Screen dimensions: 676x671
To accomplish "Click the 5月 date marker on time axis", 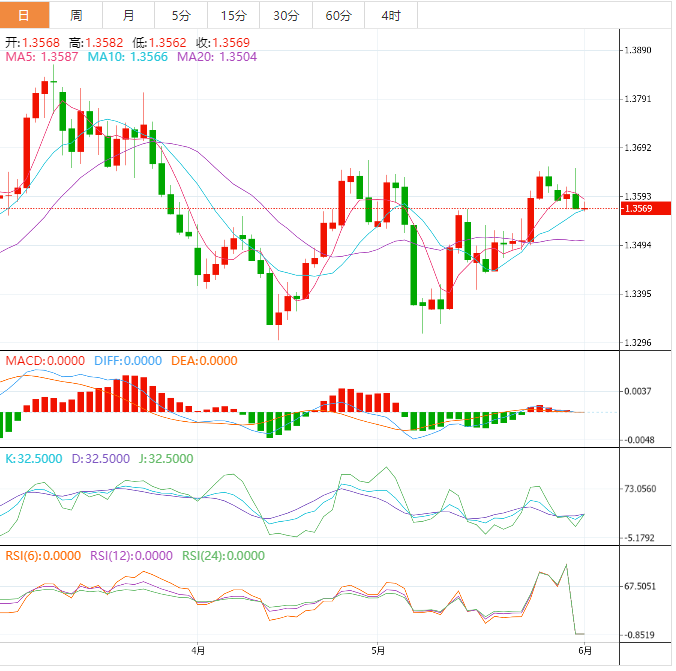I will 377,648.
